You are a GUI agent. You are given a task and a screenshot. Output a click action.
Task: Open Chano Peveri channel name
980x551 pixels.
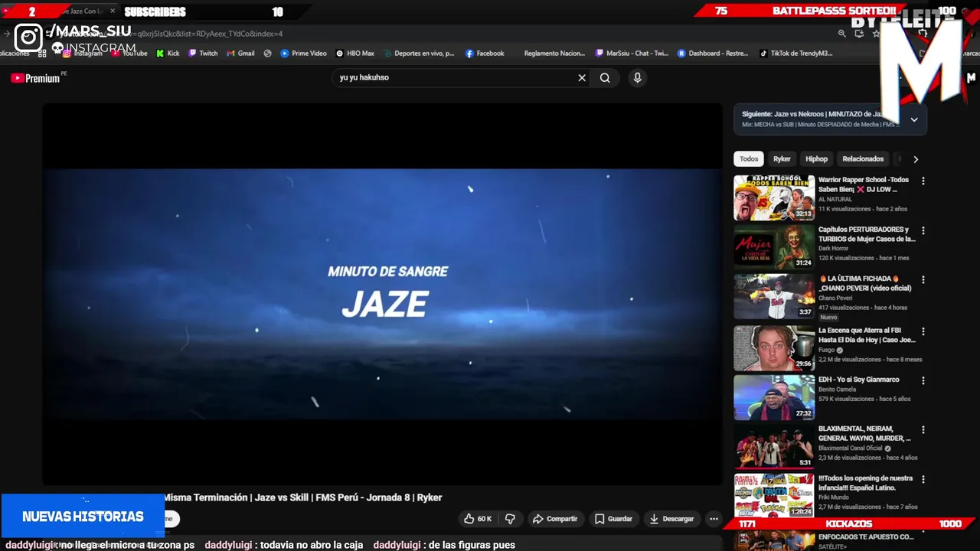point(837,298)
